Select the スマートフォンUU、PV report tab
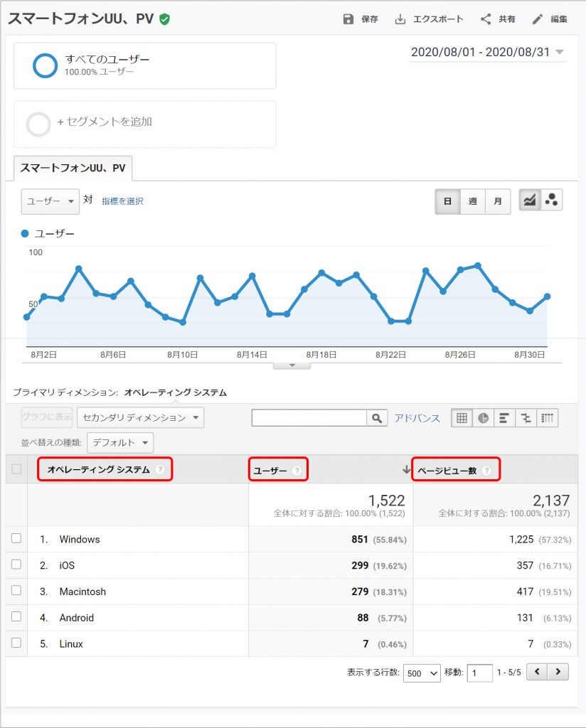The image size is (586, 728). point(73,168)
